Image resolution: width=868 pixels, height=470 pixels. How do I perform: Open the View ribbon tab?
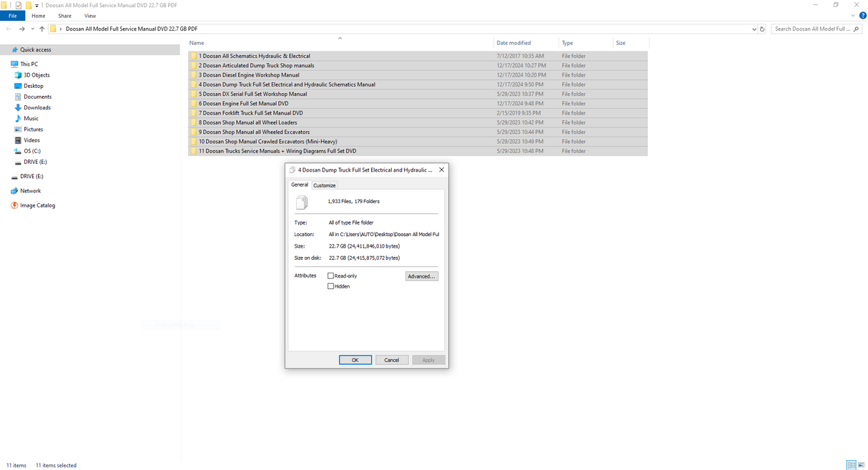90,15
